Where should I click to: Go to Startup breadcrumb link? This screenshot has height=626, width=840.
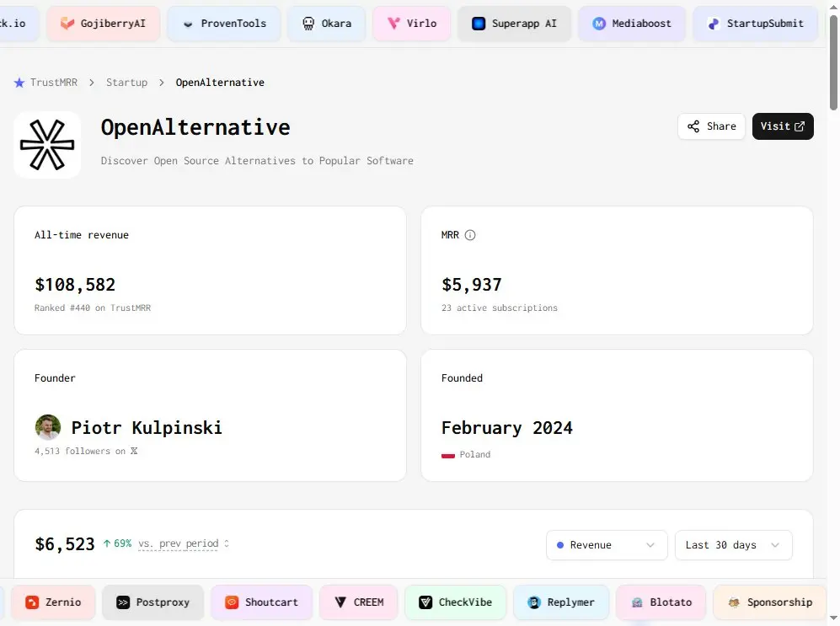pyautogui.click(x=126, y=83)
